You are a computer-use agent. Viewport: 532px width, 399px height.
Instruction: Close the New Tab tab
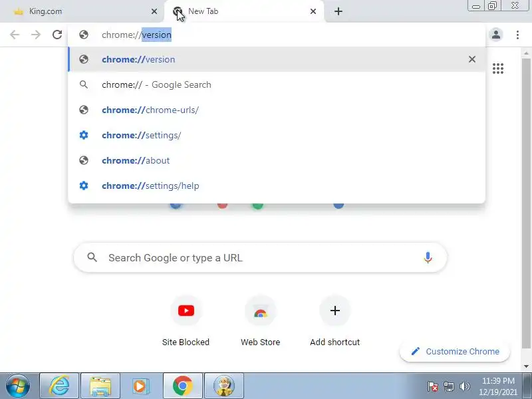coord(313,11)
